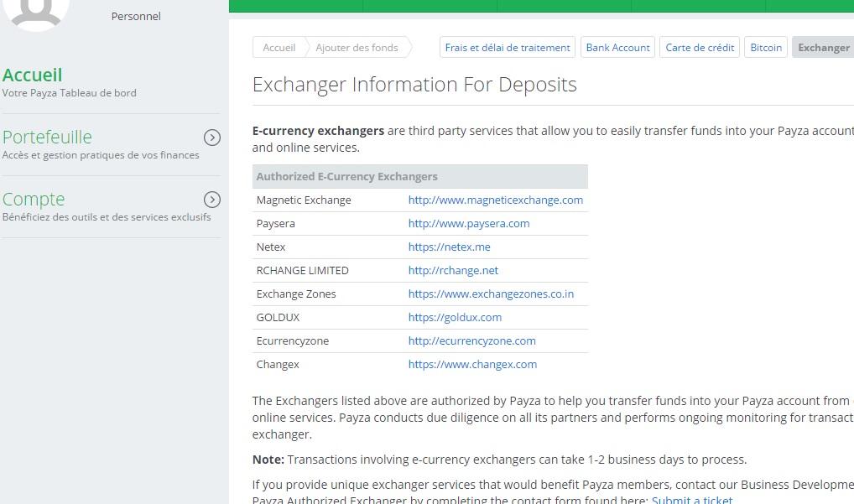Click the Magnetic Exchange name cell
This screenshot has width=854, height=504.
[304, 200]
